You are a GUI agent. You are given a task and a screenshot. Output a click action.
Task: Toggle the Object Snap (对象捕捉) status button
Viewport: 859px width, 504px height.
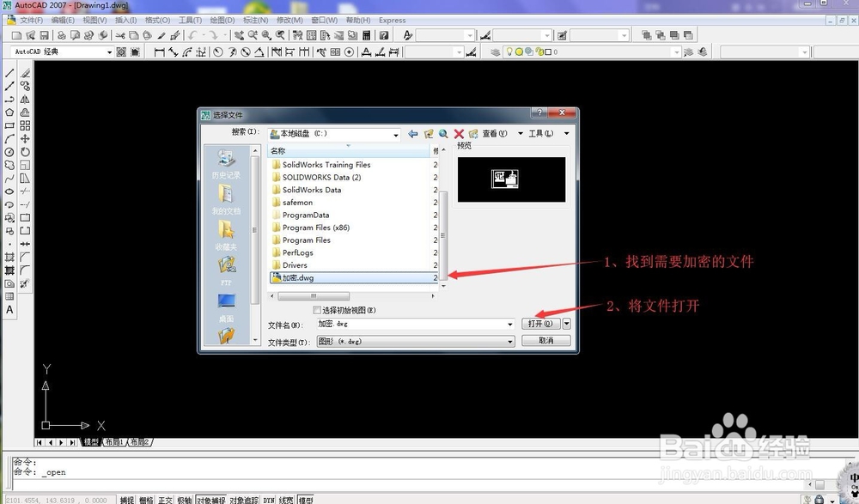[x=211, y=500]
